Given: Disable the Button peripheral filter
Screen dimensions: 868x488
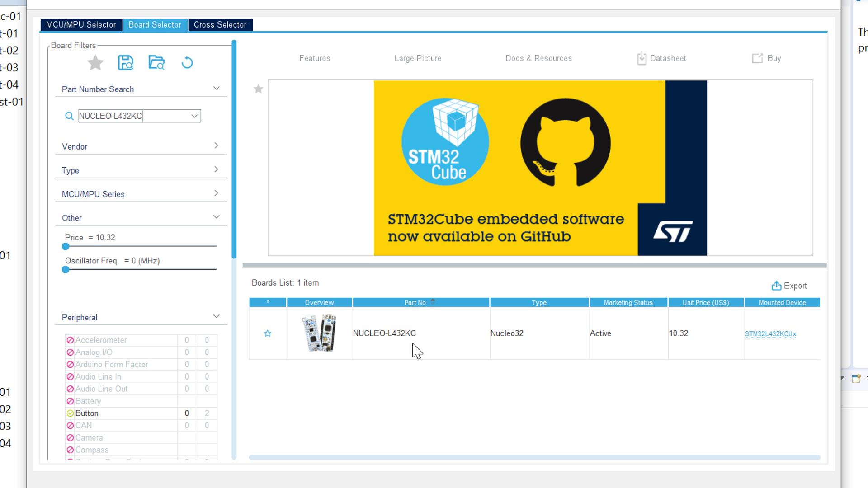Looking at the screenshot, I should pos(70,413).
